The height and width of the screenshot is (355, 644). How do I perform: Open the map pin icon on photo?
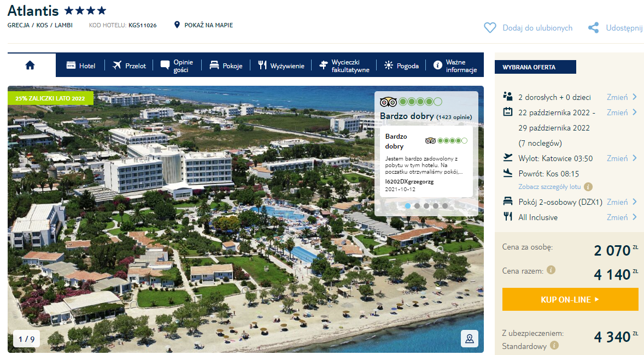point(469,338)
